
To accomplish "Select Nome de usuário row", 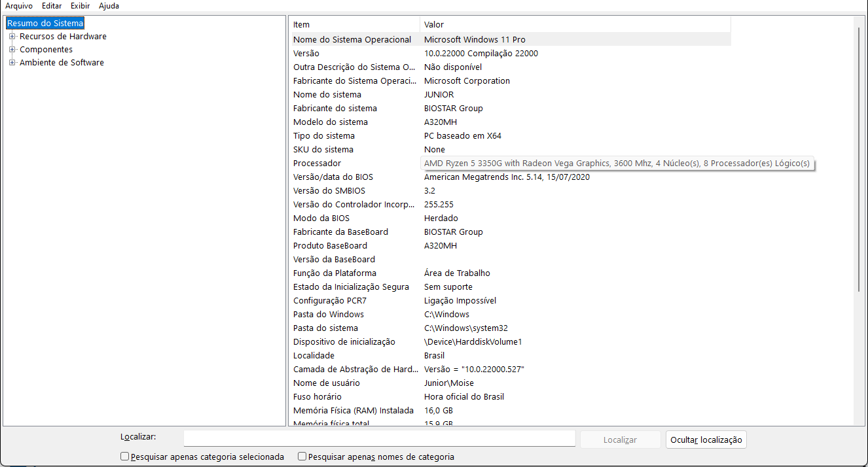I will coord(511,383).
